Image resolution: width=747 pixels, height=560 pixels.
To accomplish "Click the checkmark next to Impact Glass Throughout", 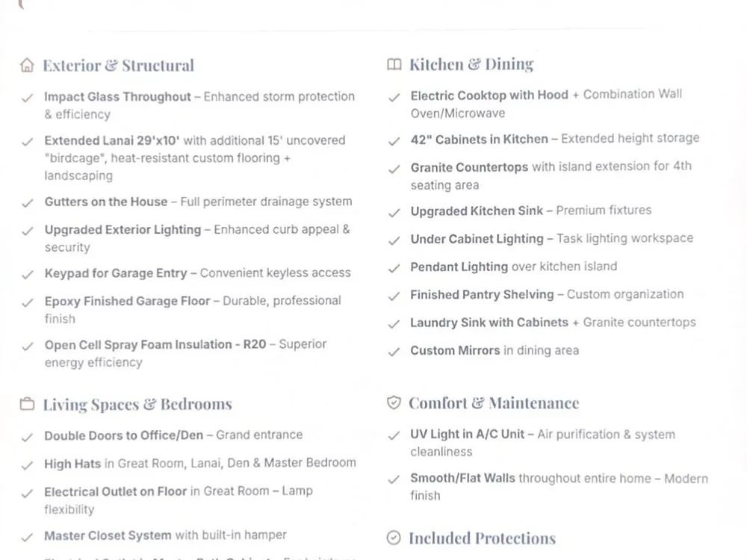I will click(27, 98).
